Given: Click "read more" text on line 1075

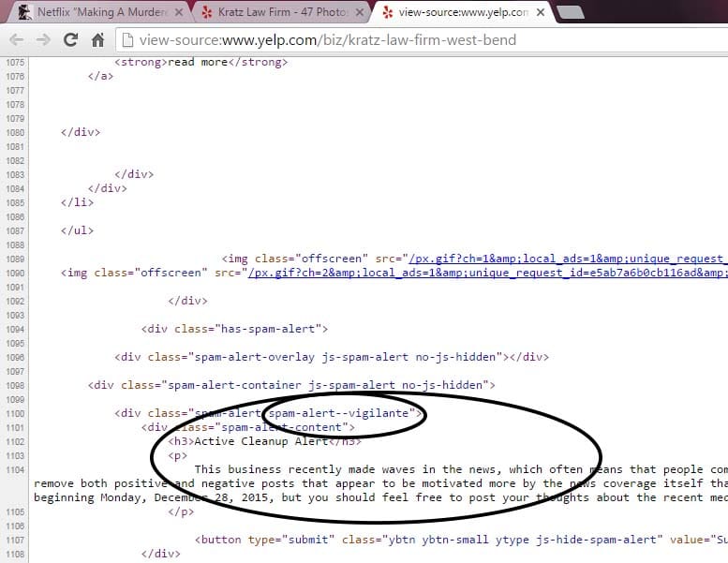Looking at the screenshot, I should click(x=198, y=62).
